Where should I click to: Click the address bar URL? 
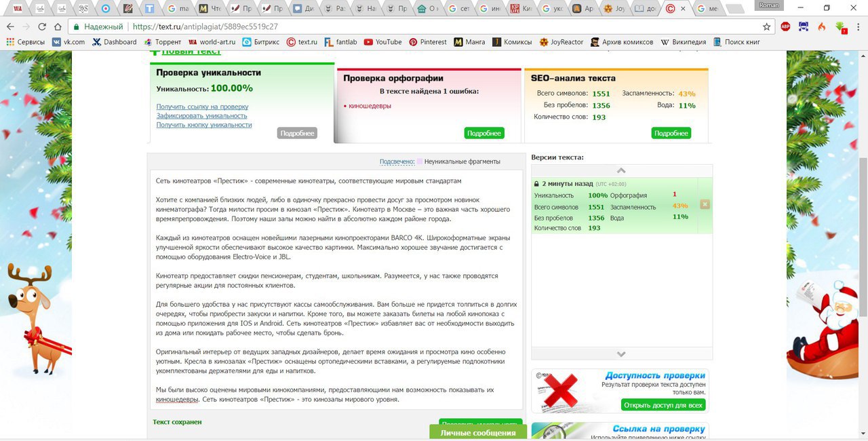205,26
